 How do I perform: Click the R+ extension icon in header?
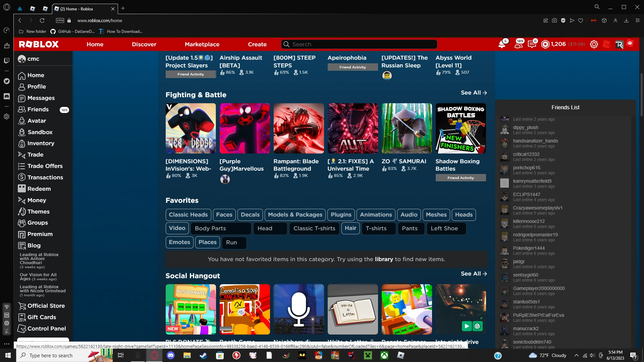pos(619,44)
